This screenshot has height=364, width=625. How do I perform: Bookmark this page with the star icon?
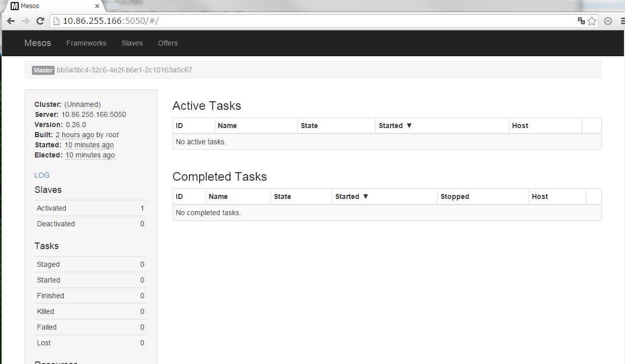(592, 21)
